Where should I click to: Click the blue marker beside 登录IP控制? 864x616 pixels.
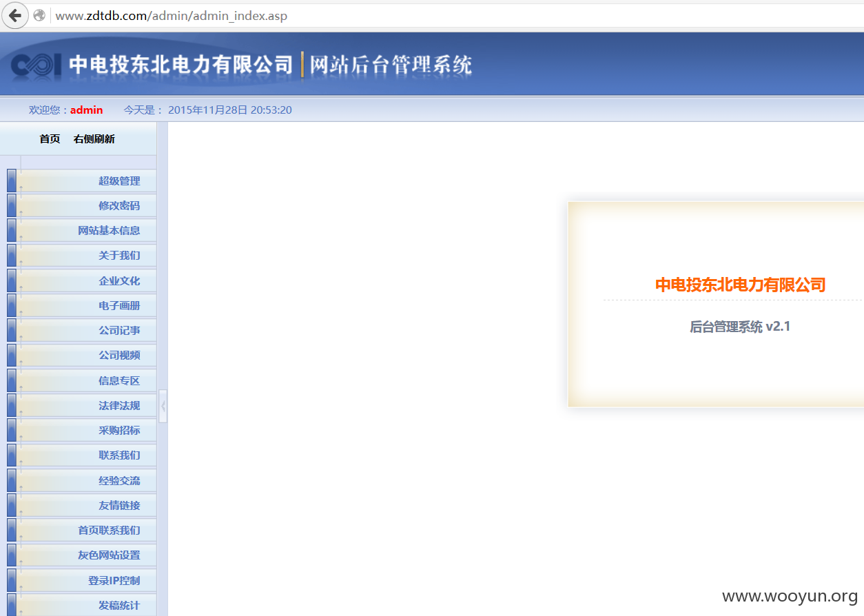click(12, 580)
